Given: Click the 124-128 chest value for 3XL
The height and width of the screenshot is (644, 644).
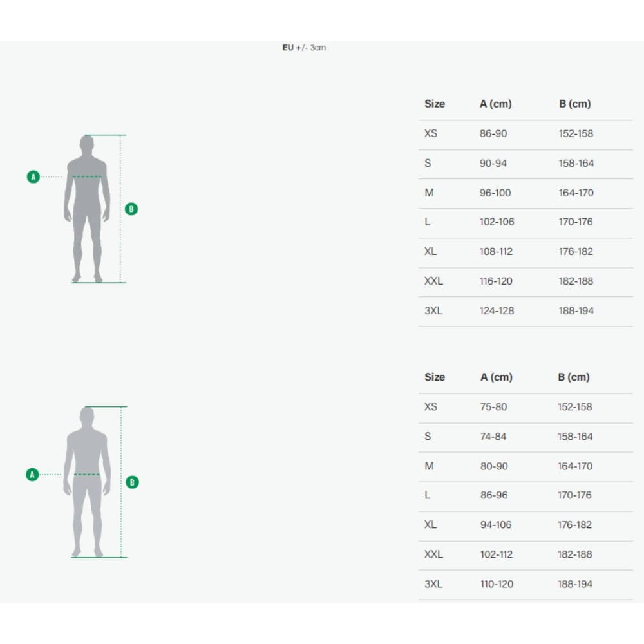Looking at the screenshot, I should click(497, 310).
